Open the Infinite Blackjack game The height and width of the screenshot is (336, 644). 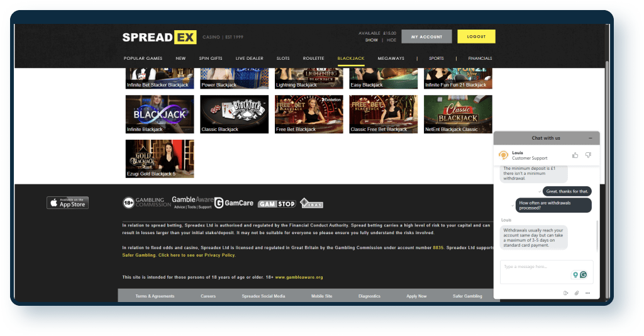click(x=160, y=114)
